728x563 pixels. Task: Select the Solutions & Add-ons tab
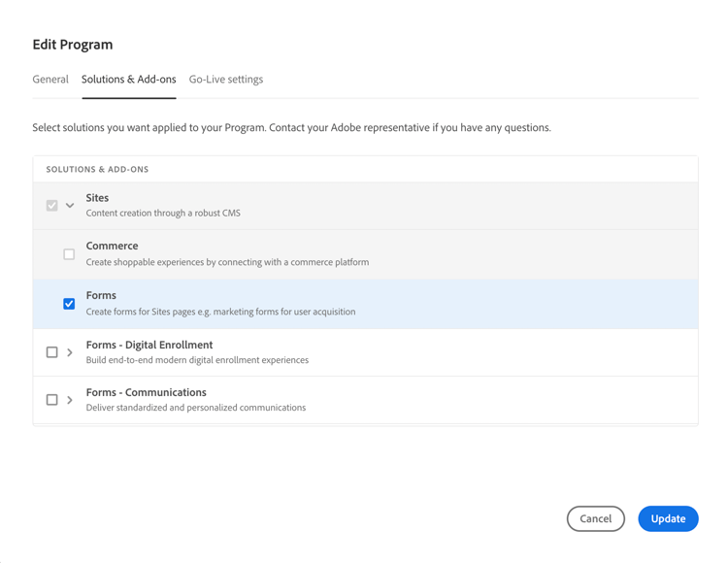click(x=129, y=80)
